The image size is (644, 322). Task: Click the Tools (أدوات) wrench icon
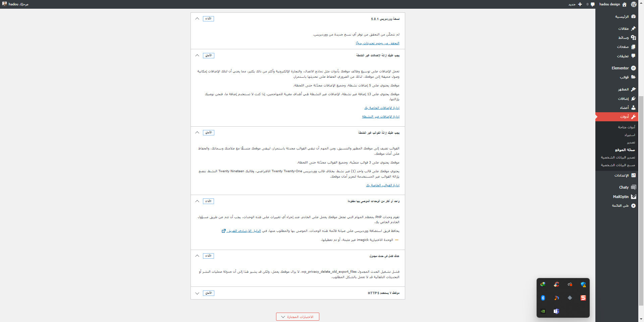(x=633, y=117)
